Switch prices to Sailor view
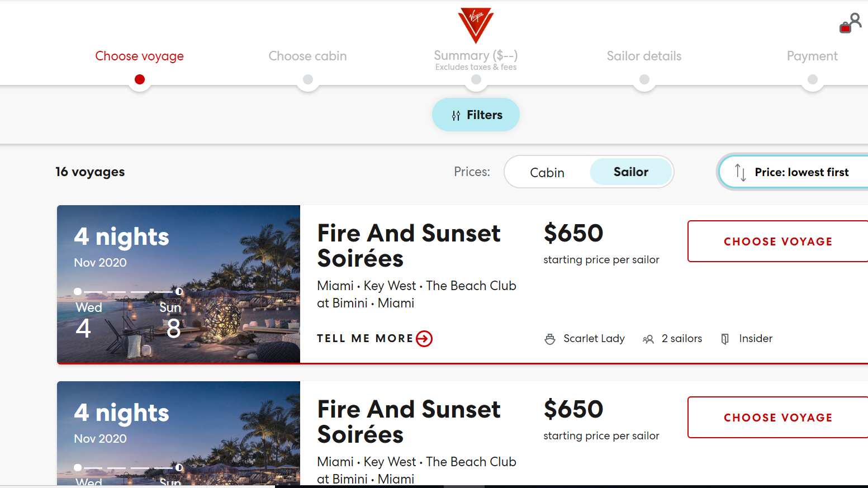The width and height of the screenshot is (868, 488). click(x=630, y=172)
